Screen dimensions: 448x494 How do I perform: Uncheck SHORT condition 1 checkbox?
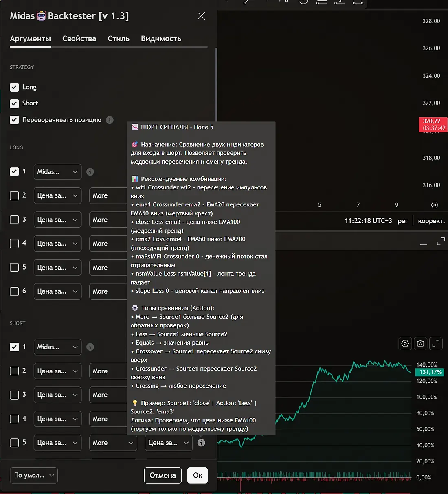[14, 347]
